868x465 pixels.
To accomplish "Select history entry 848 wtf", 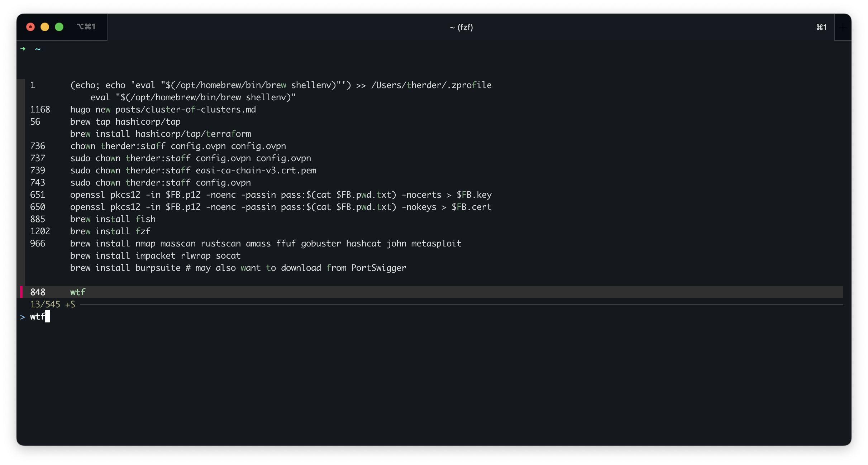I will pyautogui.click(x=78, y=292).
